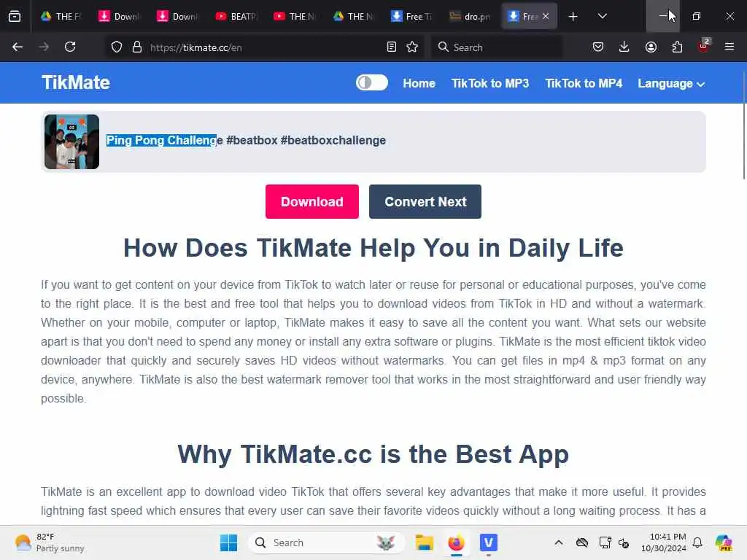Switch to the first Downl tab
The height and width of the screenshot is (560, 747).
point(120,17)
